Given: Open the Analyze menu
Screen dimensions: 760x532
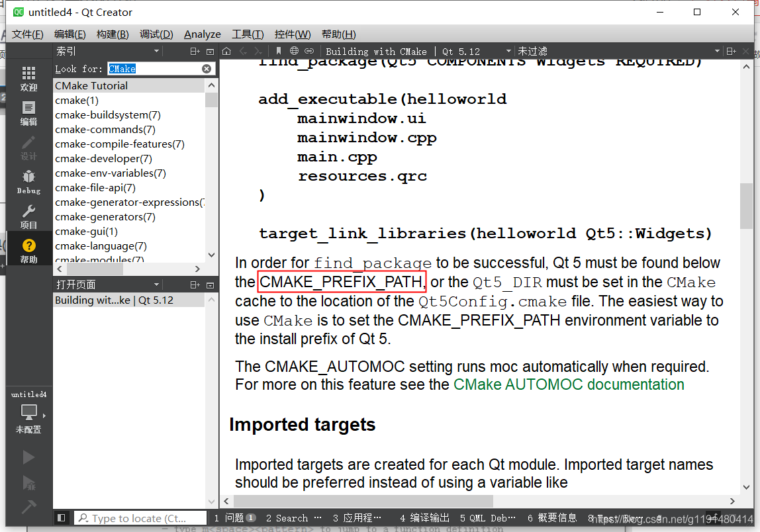Looking at the screenshot, I should click(x=202, y=34).
